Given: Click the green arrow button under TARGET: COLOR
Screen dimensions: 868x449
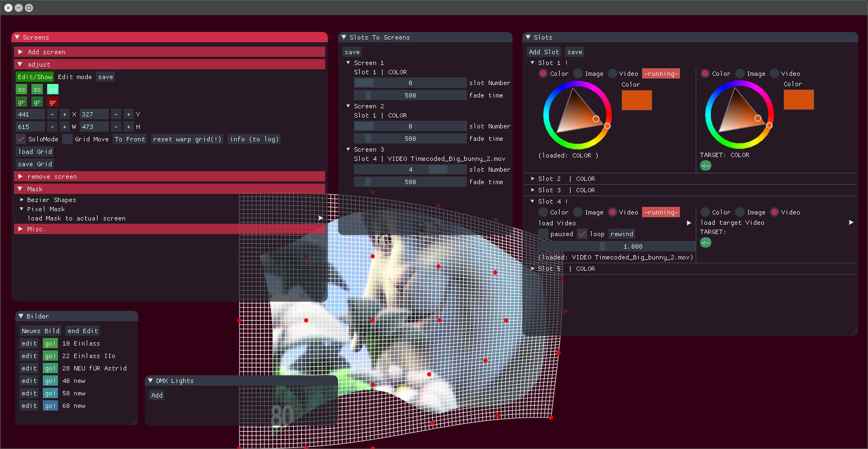Looking at the screenshot, I should [x=705, y=166].
